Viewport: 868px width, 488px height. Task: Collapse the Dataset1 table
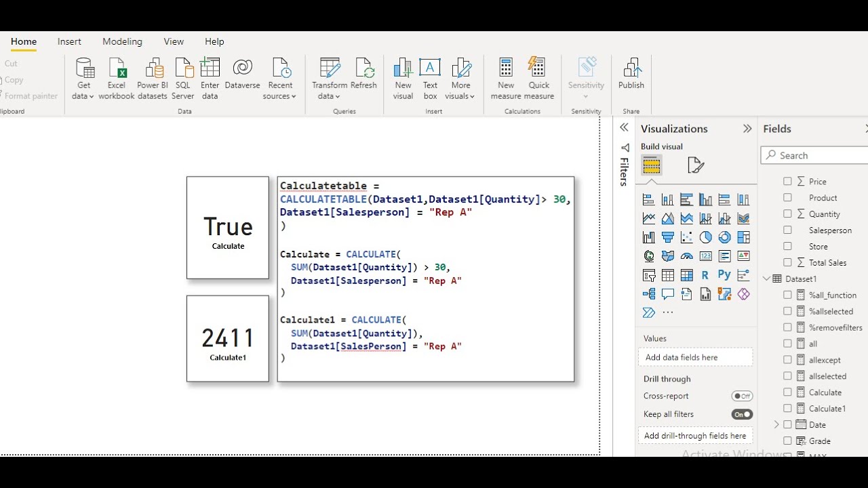[x=767, y=279]
